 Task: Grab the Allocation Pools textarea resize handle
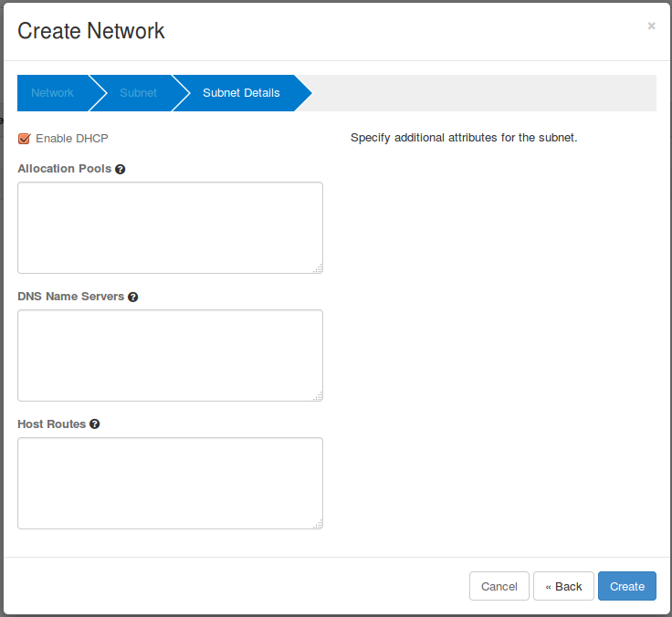(317, 268)
